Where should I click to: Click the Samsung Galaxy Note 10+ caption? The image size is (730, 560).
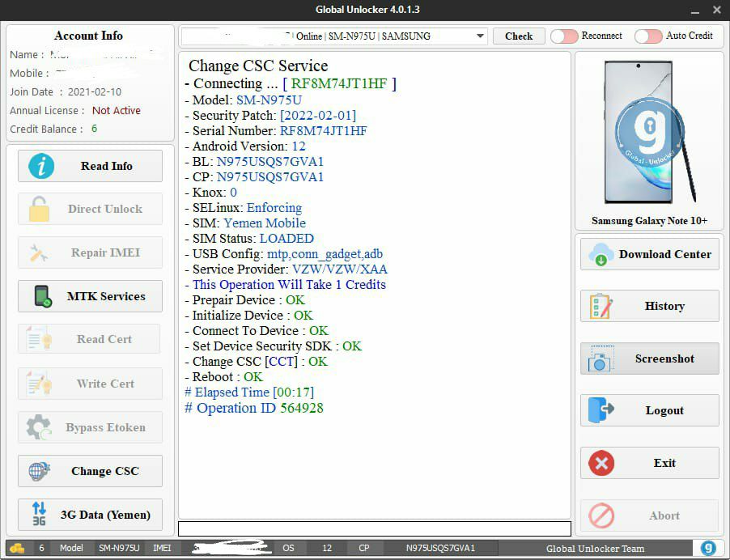[x=649, y=221]
